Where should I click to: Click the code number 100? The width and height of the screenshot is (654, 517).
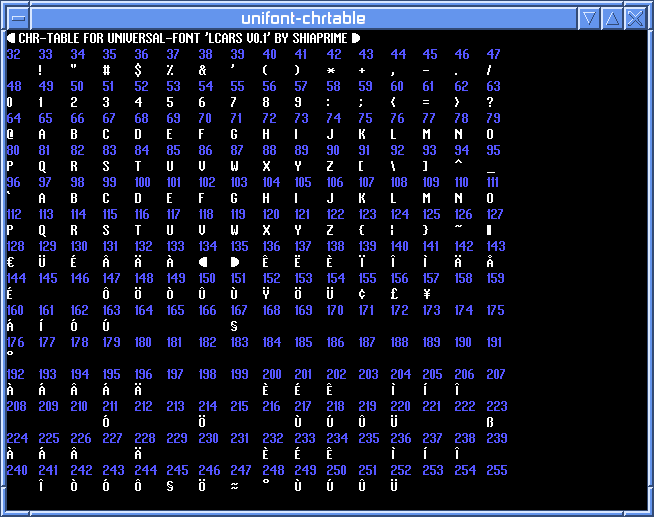coord(142,182)
